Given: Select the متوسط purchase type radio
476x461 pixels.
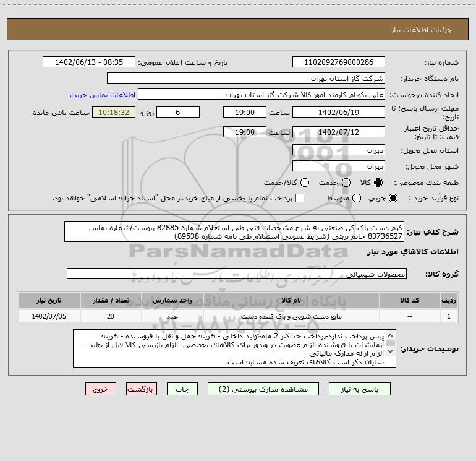Looking at the screenshot, I should (357, 198).
